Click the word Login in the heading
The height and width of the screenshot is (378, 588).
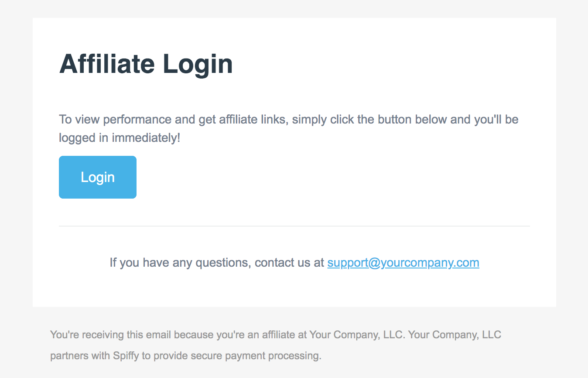click(198, 64)
